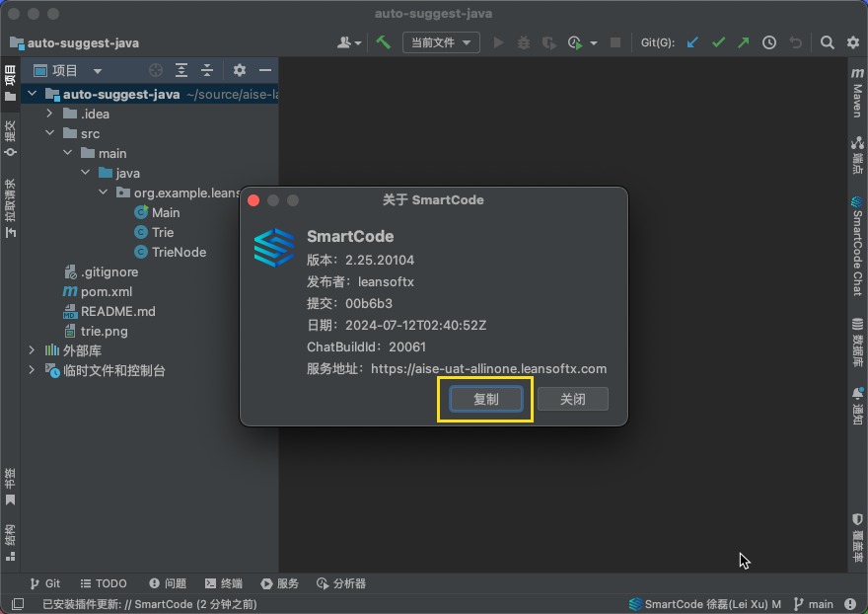The width and height of the screenshot is (868, 614).
Task: Open the 结构 structure side tab
Action: tap(10, 543)
